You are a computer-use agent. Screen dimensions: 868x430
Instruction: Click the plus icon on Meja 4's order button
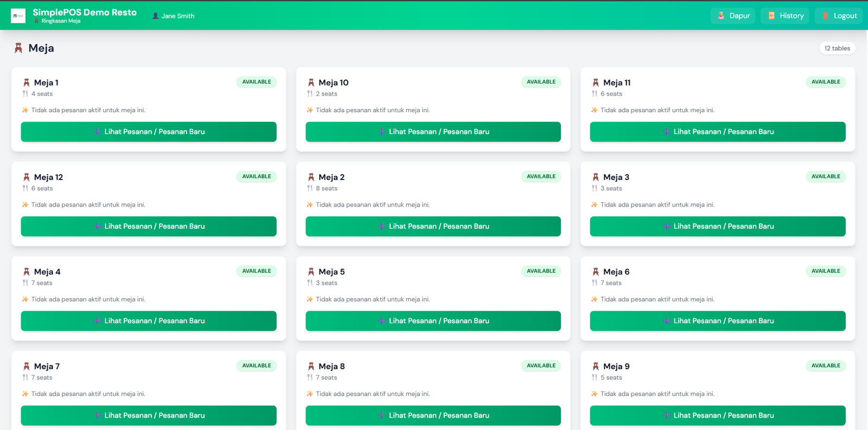point(97,321)
